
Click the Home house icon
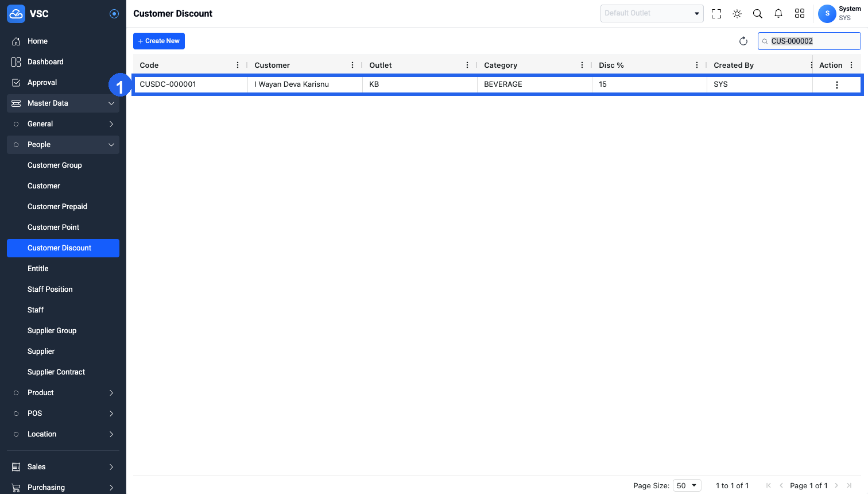click(x=16, y=41)
